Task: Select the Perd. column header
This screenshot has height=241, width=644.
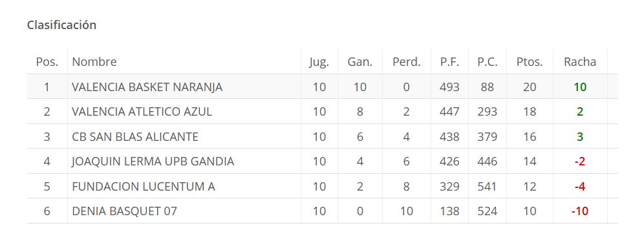Action: pos(407,62)
